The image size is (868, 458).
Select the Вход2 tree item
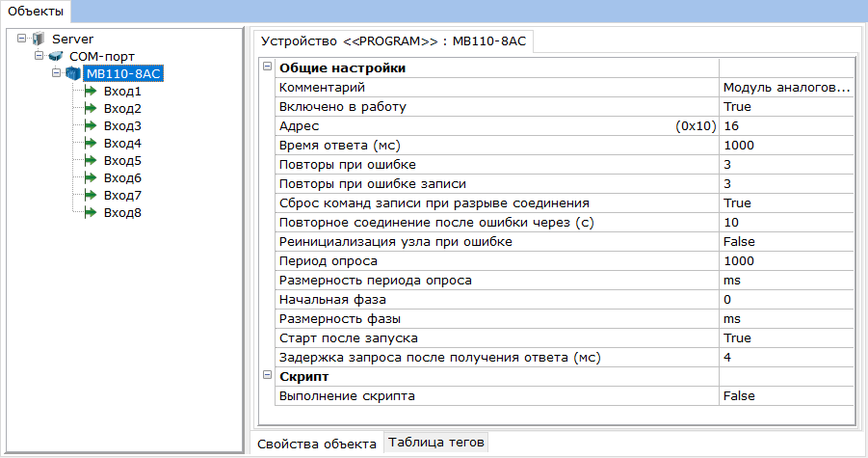(x=122, y=109)
